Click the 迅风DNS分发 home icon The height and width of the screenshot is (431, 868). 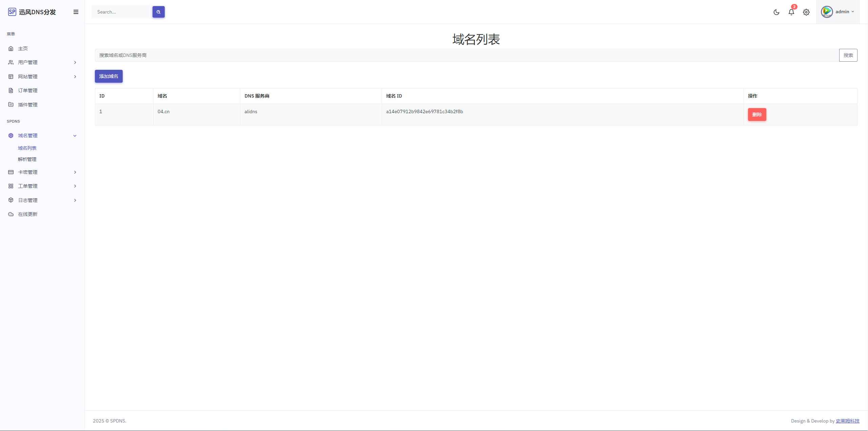pyautogui.click(x=12, y=11)
